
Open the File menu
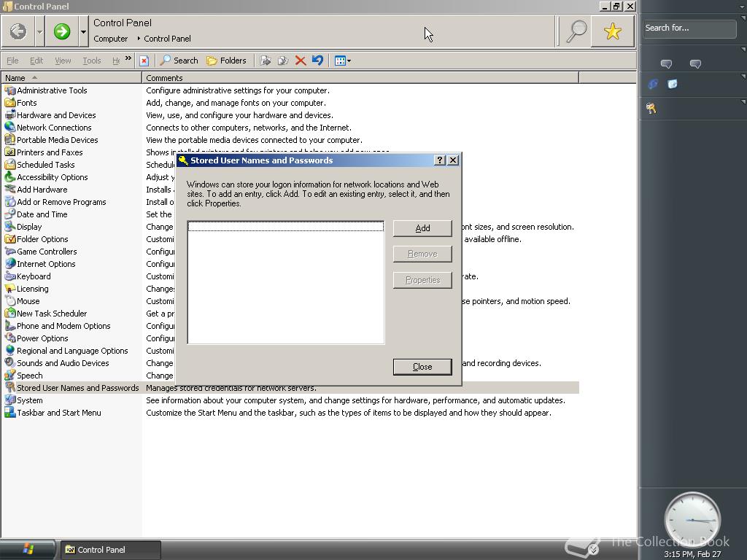point(13,61)
